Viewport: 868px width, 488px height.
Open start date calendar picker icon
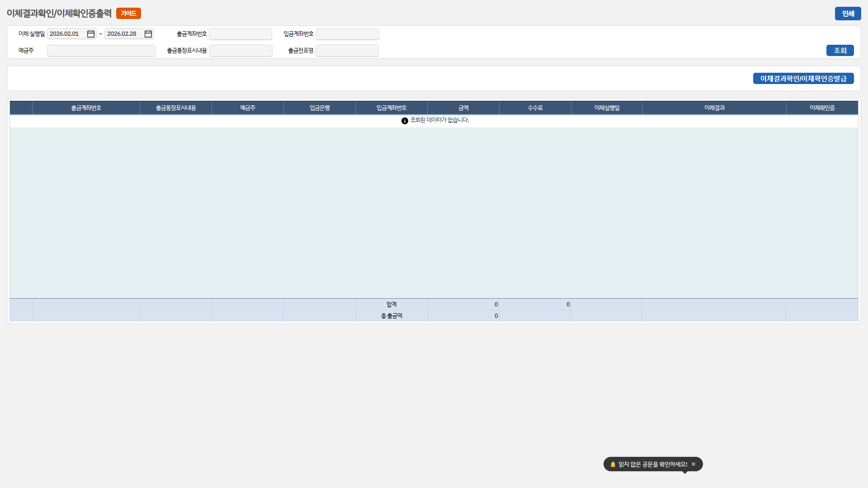(x=91, y=34)
